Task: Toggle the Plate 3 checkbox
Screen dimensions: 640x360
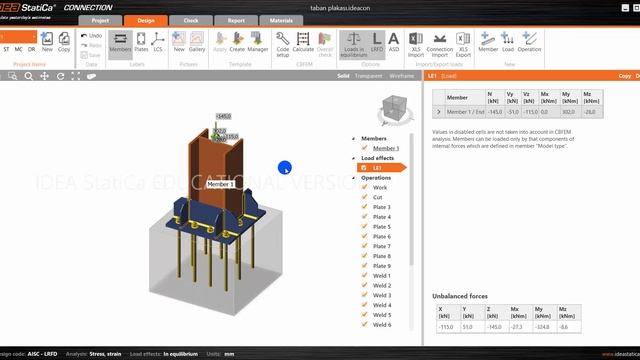Action: (x=364, y=207)
